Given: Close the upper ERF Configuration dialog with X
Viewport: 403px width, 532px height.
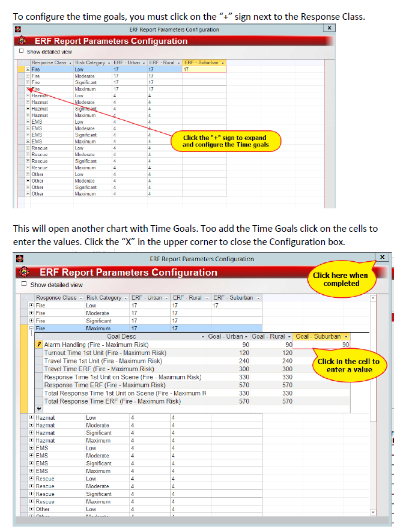Looking at the screenshot, I should point(329,28).
